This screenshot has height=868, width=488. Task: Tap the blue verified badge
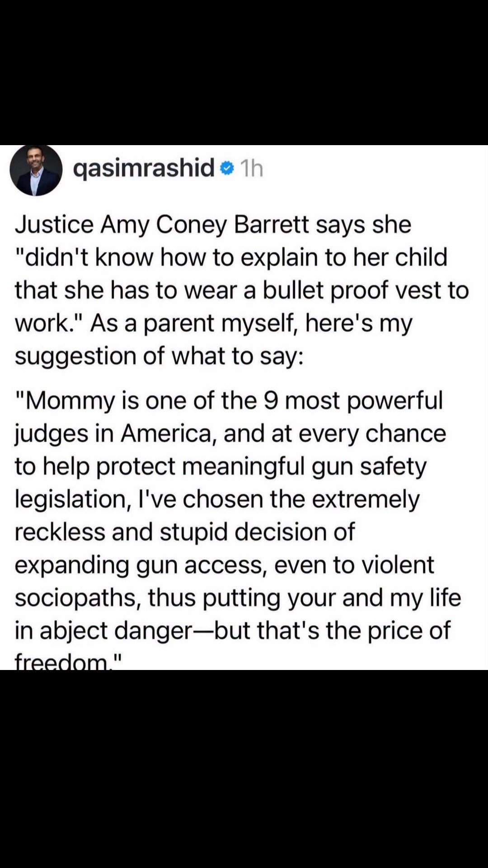click(x=227, y=169)
